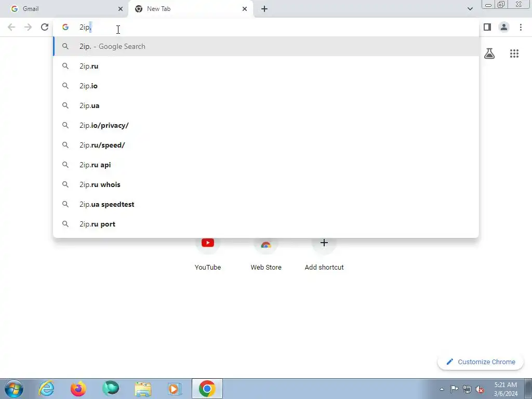Close the New Tab tab
Viewport: 532px width, 399px height.
click(x=245, y=9)
